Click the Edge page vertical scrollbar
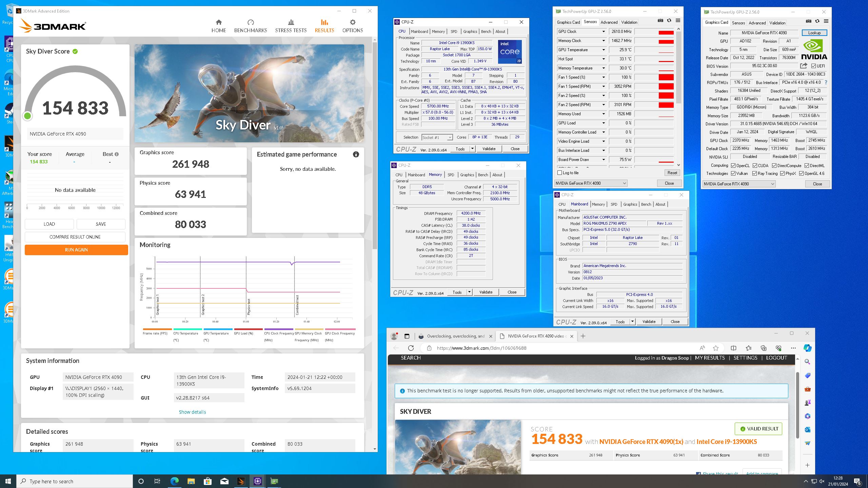This screenshot has width=868, height=488. (x=798, y=405)
